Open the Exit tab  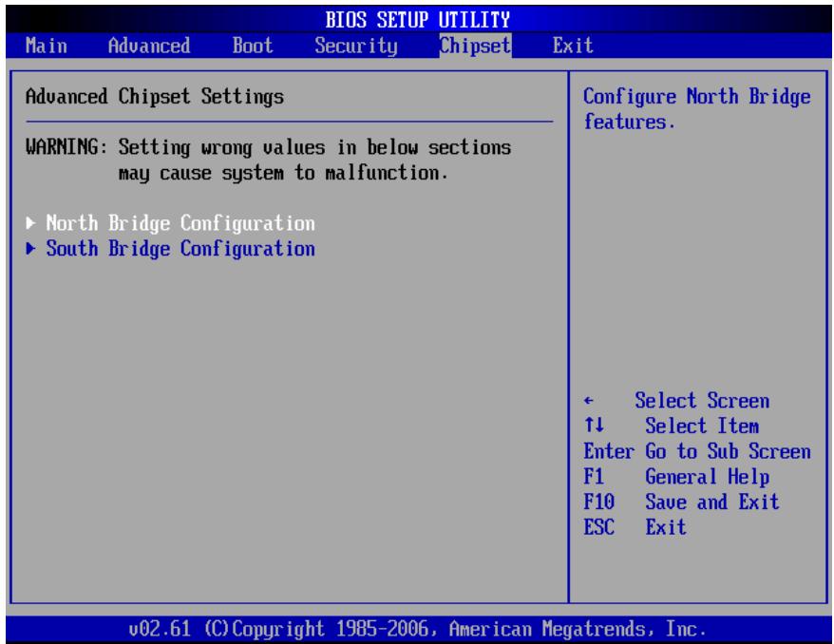(573, 46)
